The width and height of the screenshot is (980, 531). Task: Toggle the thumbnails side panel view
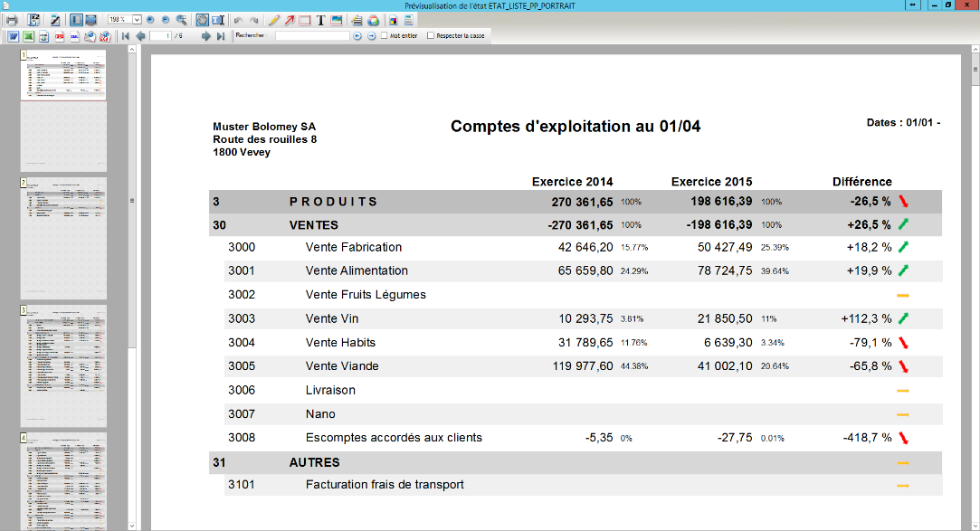(x=76, y=20)
